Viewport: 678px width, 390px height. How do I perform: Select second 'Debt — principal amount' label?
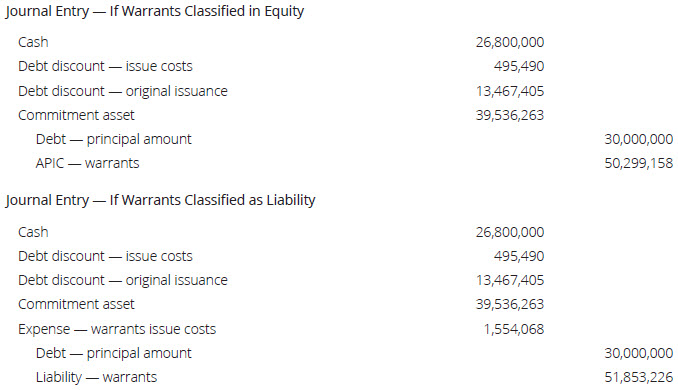tap(113, 353)
